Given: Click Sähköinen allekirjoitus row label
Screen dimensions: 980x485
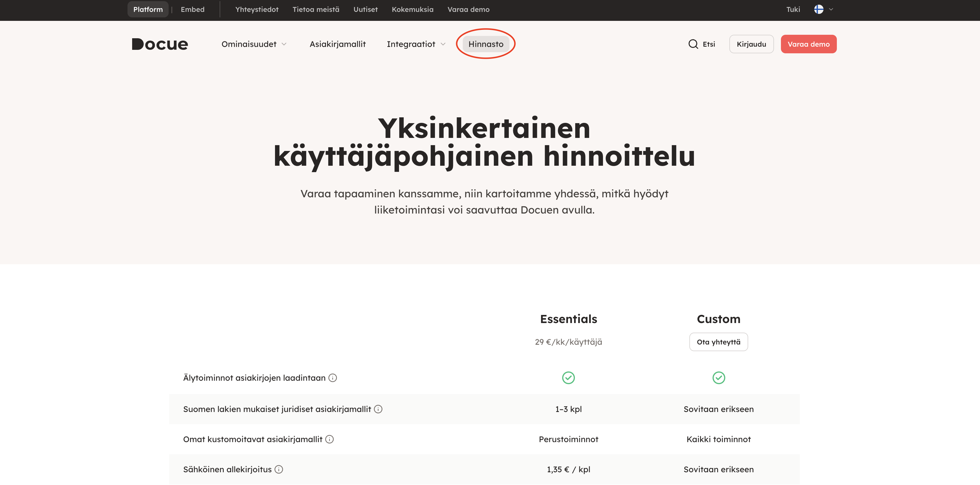Looking at the screenshot, I should [227, 469].
